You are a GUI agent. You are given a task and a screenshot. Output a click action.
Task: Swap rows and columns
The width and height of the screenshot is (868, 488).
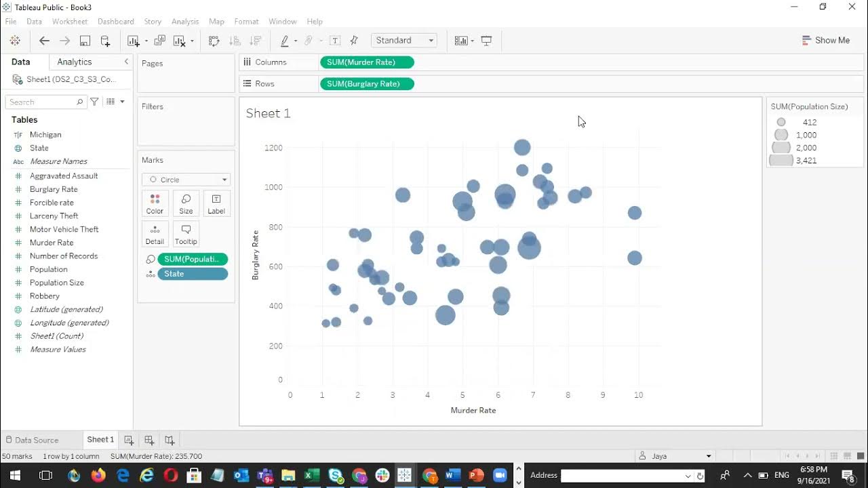point(214,41)
